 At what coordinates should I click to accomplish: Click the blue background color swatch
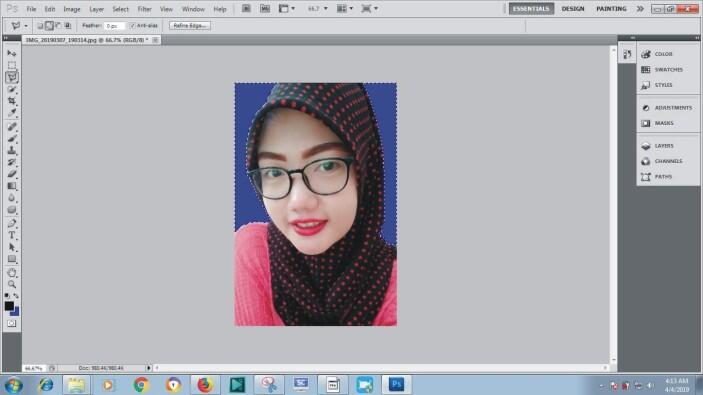(x=16, y=312)
